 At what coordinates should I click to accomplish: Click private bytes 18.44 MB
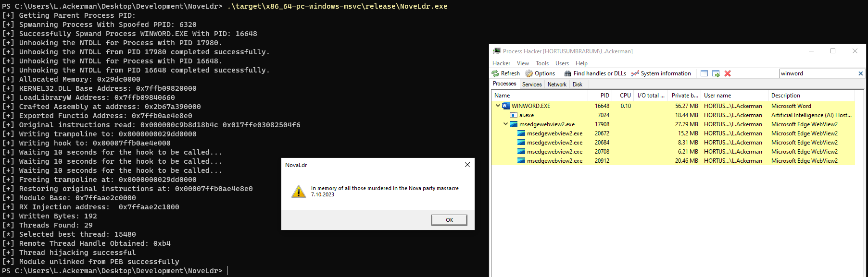687,115
